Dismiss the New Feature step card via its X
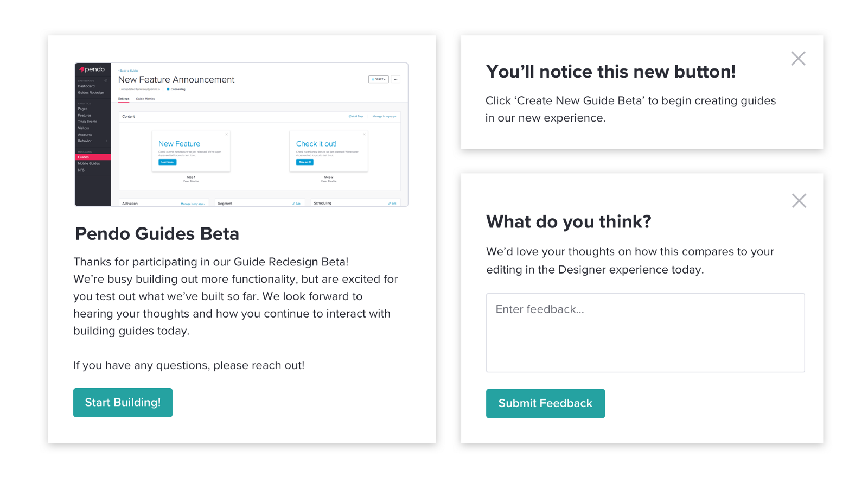The height and width of the screenshot is (482, 868). (227, 134)
